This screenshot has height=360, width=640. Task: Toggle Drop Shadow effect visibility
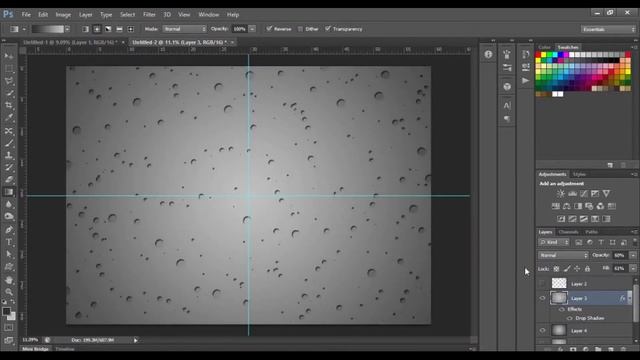point(569,318)
